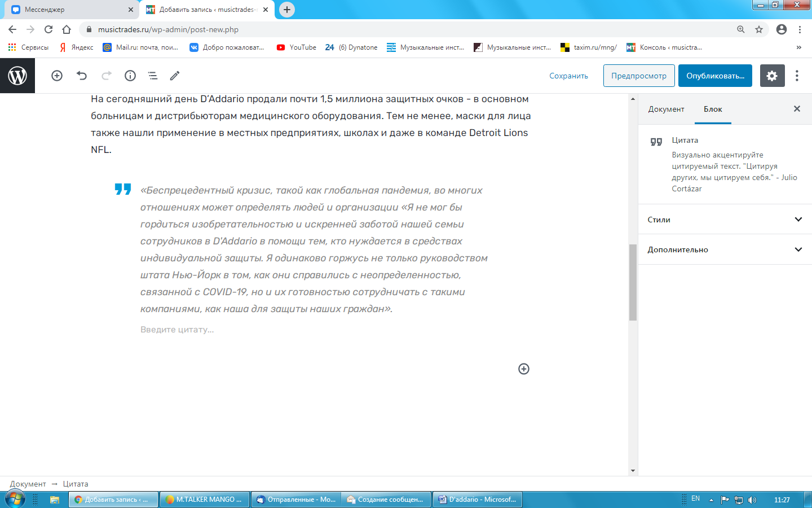Show more bookmarks chevron

coord(799,47)
